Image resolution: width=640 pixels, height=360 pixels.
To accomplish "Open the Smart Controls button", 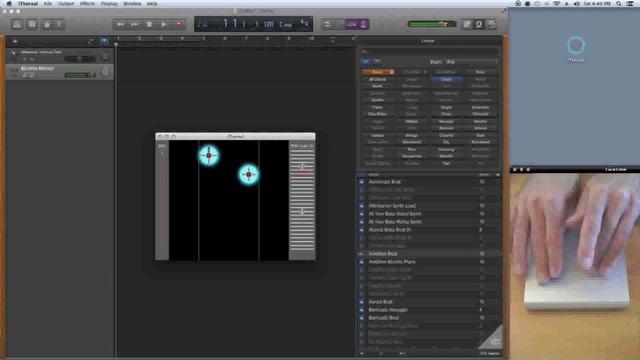I will pyautogui.click(x=47, y=24).
